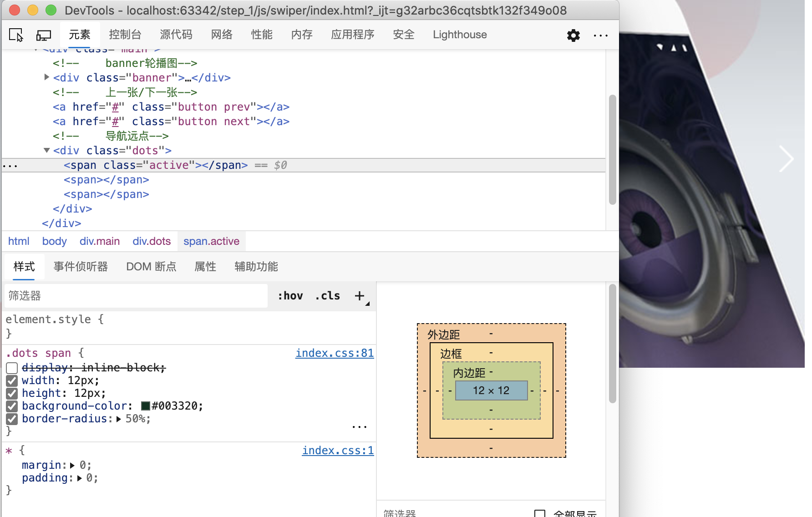Collapse the div class dots node
This screenshot has width=812, height=517.
click(46, 150)
